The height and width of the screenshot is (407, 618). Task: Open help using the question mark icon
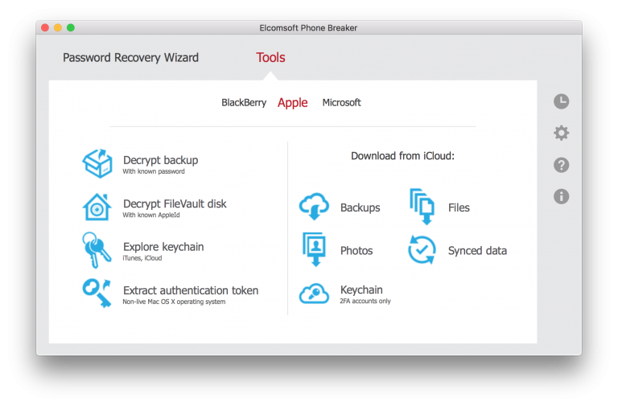(561, 165)
